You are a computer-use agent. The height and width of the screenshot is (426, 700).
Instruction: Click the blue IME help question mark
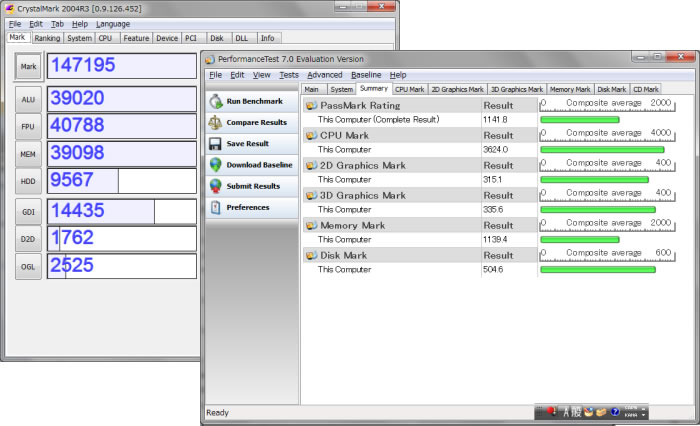point(615,412)
